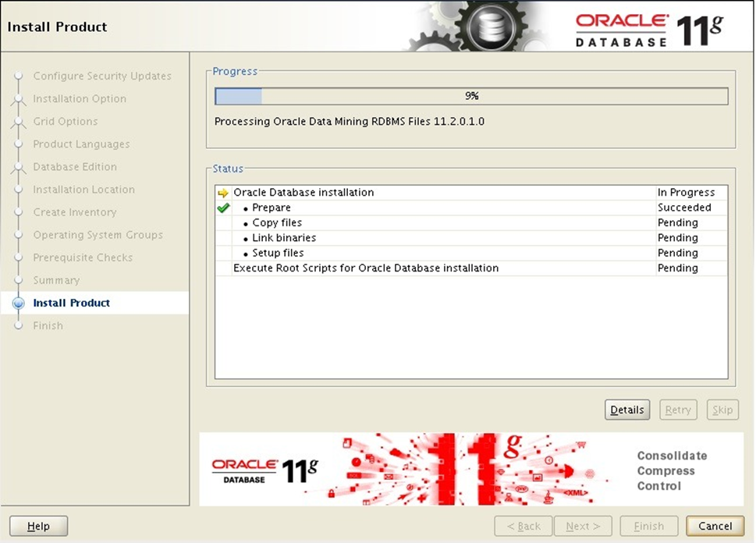Select Configure Security Updates step
756x543 pixels.
102,76
